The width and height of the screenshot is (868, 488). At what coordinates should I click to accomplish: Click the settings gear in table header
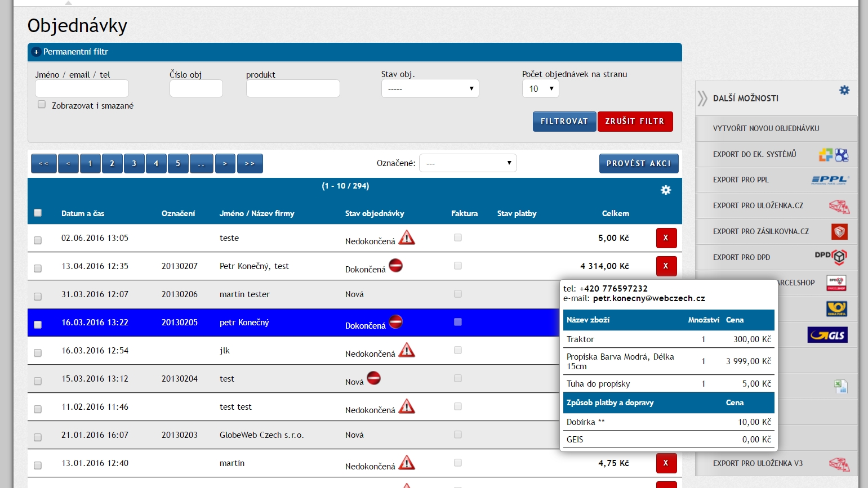coord(666,190)
